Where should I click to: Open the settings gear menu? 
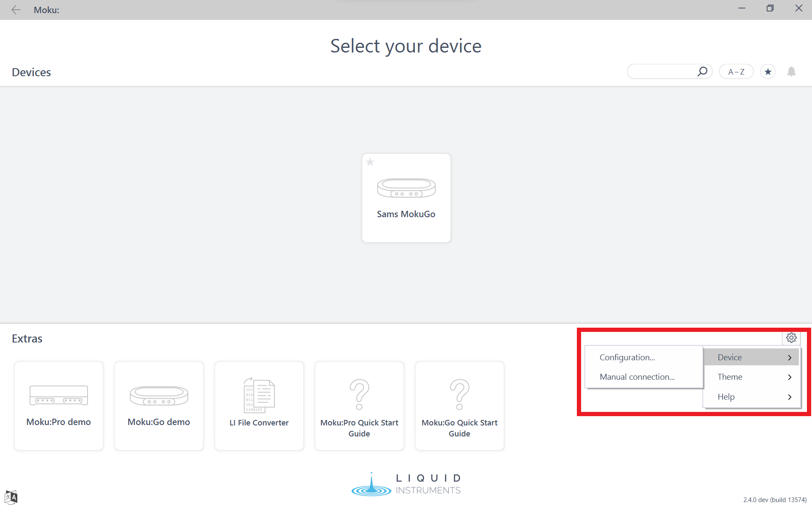pyautogui.click(x=791, y=337)
